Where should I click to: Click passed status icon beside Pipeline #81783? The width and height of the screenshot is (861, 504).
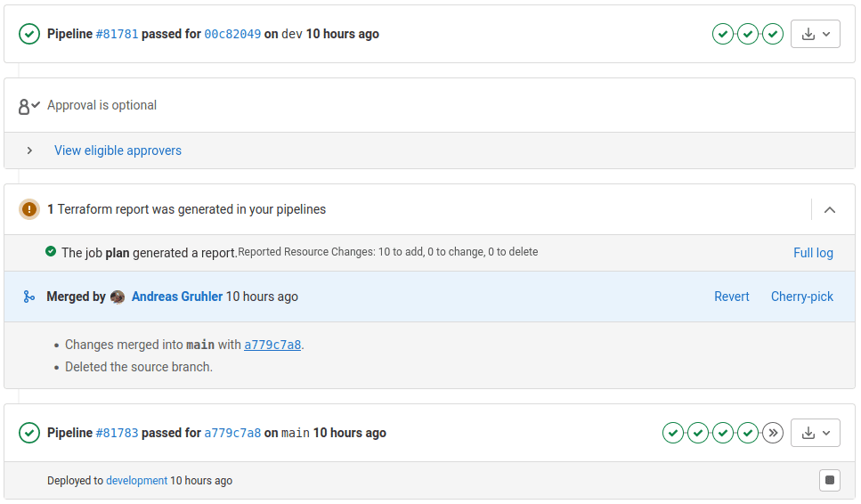pos(30,433)
